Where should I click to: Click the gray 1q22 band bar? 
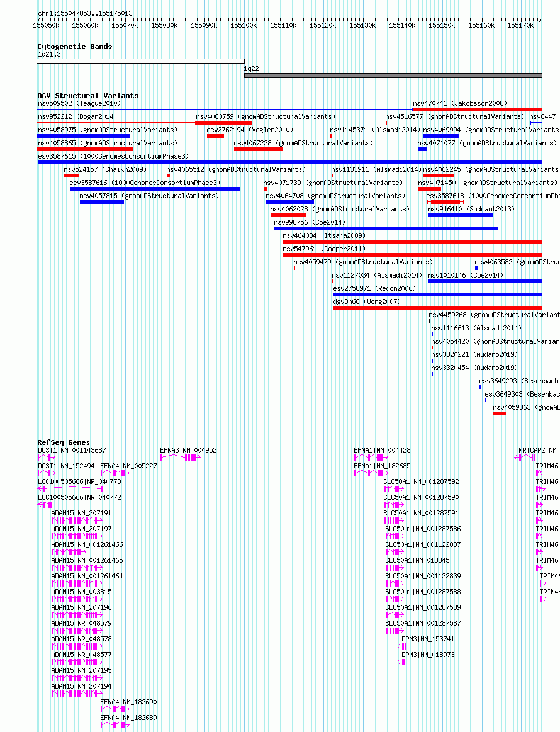[393, 75]
